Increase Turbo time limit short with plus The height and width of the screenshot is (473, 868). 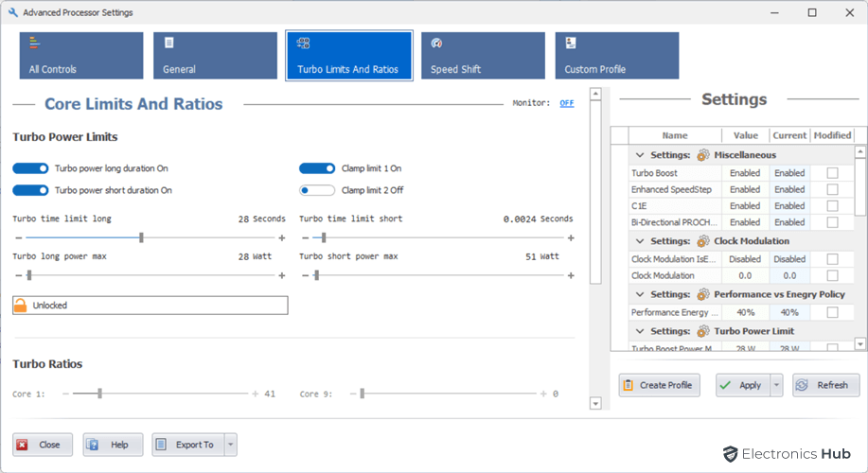571,237
